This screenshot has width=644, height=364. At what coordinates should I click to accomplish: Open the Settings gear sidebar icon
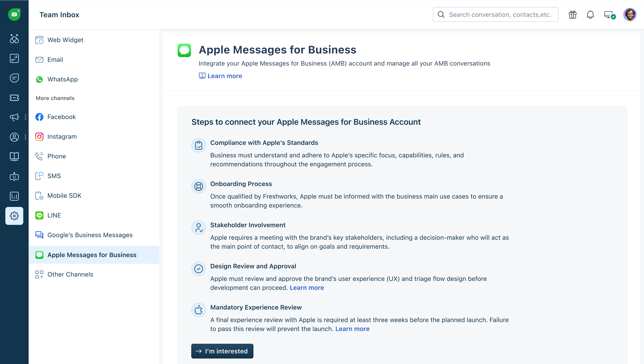coord(14,216)
